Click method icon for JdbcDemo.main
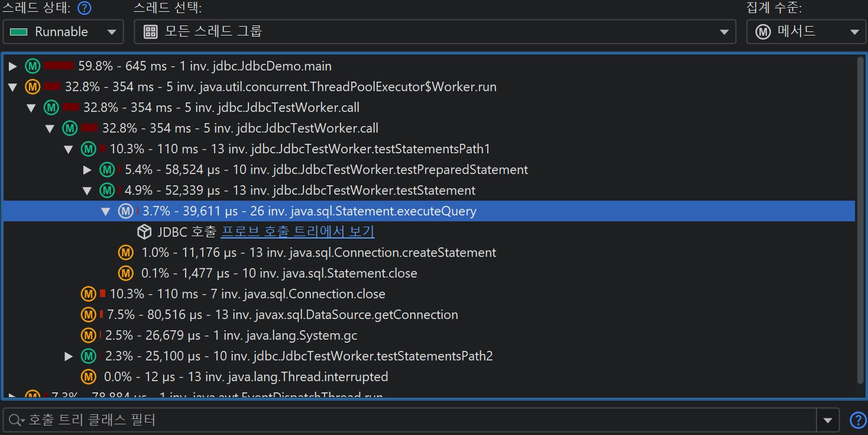 coord(33,66)
